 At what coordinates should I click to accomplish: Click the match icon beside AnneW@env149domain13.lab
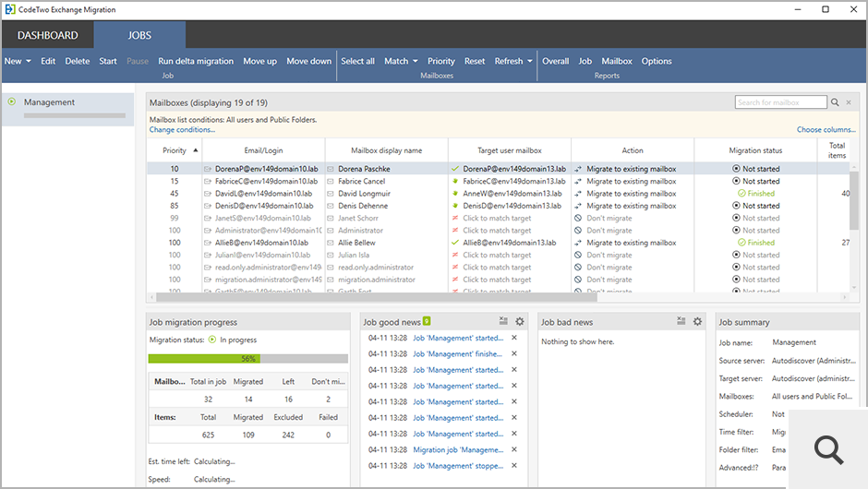pos(455,194)
